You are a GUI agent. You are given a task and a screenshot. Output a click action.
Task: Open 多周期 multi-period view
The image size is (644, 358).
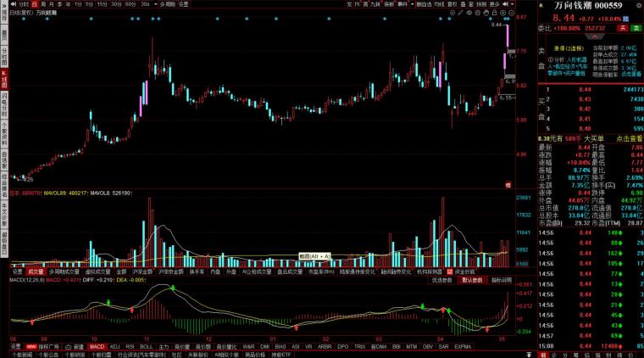pos(168,4)
